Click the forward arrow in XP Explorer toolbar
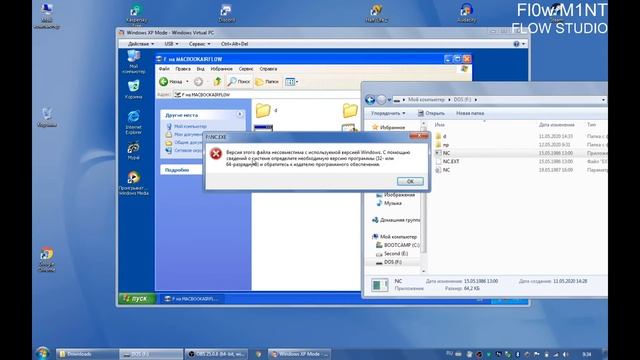This screenshot has width=640, height=360. (198, 82)
